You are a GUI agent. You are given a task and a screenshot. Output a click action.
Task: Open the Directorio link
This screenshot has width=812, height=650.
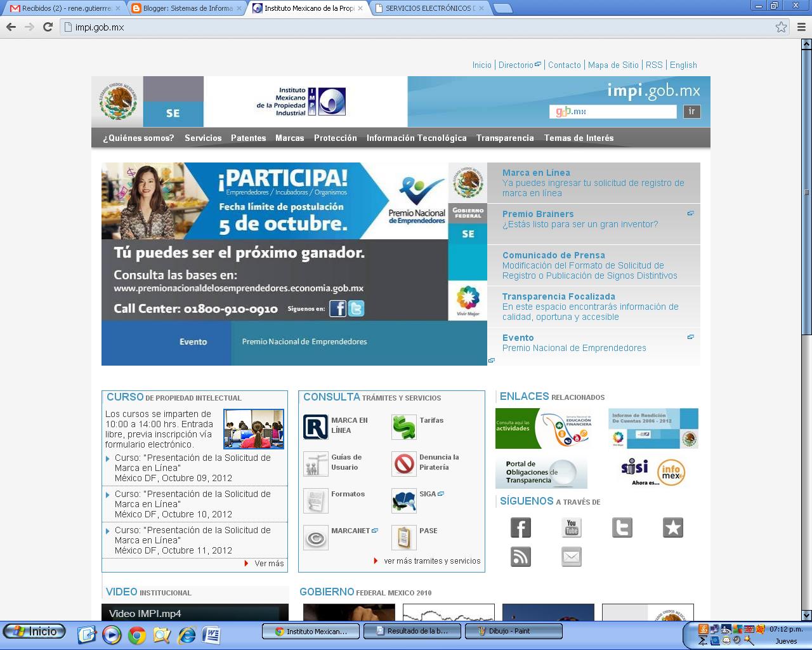click(x=516, y=65)
